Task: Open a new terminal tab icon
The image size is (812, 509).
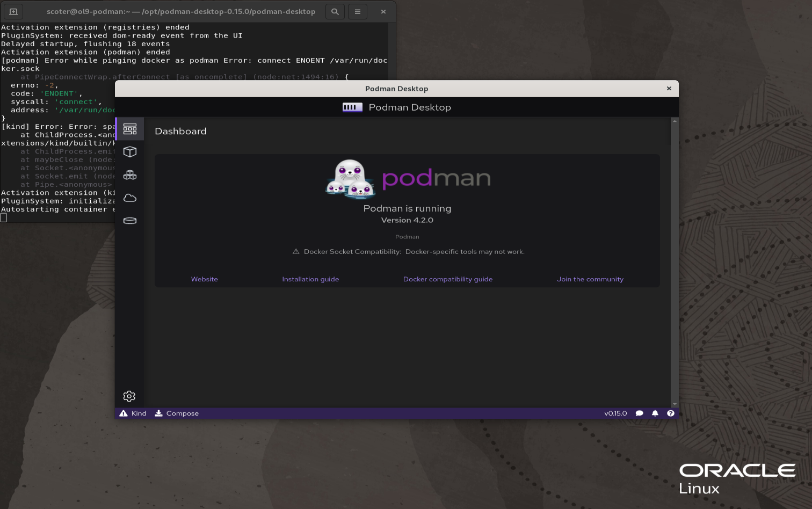Action: tap(13, 11)
